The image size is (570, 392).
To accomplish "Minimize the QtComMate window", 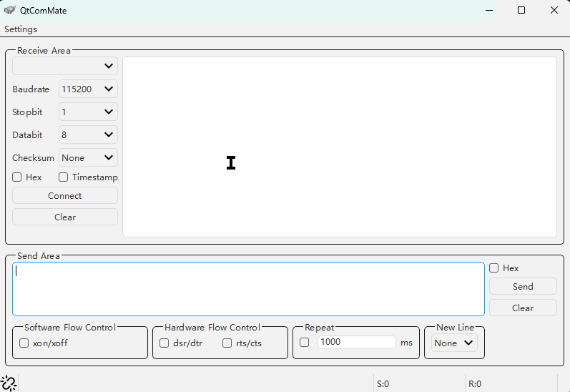I will [489, 10].
